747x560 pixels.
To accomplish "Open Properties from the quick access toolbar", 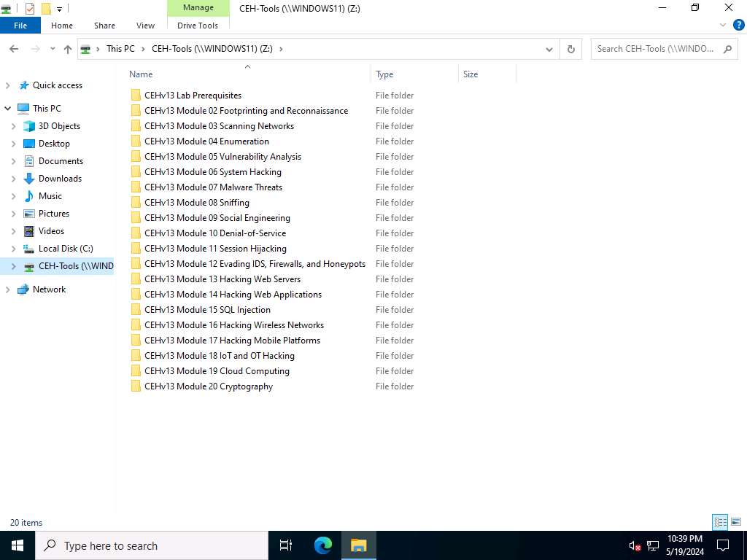I will click(30, 8).
